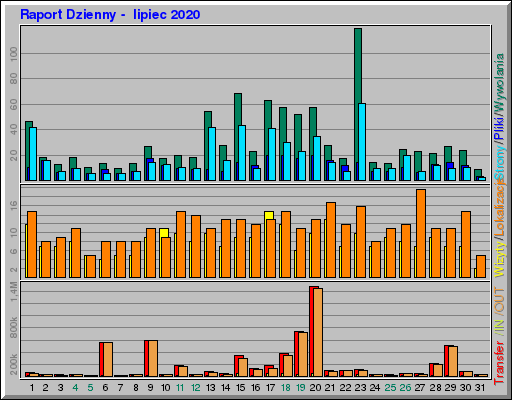This screenshot has height=400, width=512.
Task: Click day "27" on the x-axis
Action: [x=420, y=388]
